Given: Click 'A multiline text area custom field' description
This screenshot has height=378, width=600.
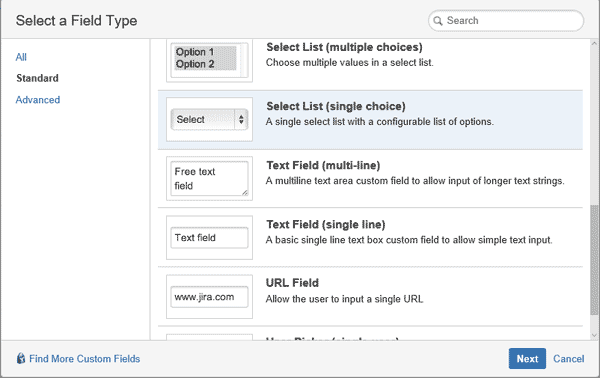Looking at the screenshot, I should coord(415,181).
